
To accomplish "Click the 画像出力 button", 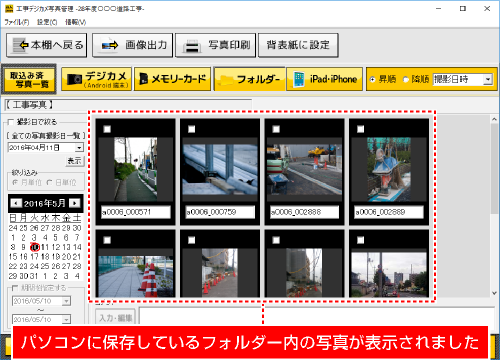I will (x=133, y=45).
